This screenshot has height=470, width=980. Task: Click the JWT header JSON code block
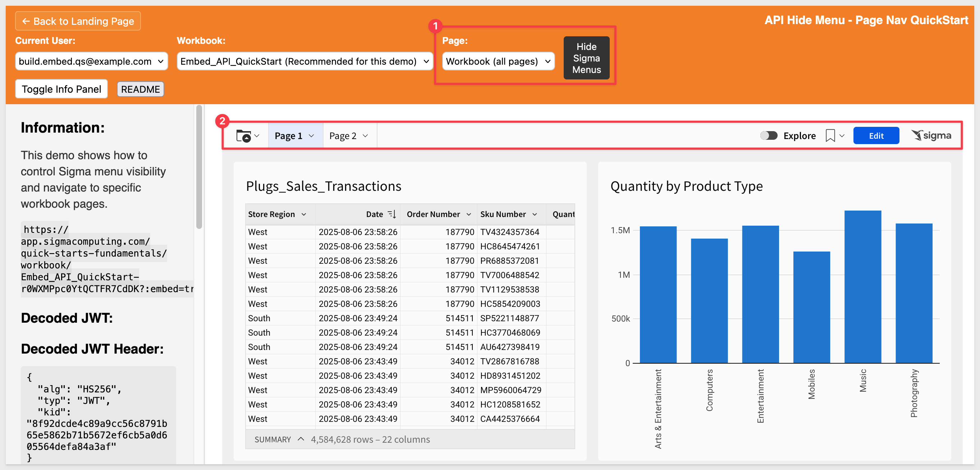click(x=98, y=415)
